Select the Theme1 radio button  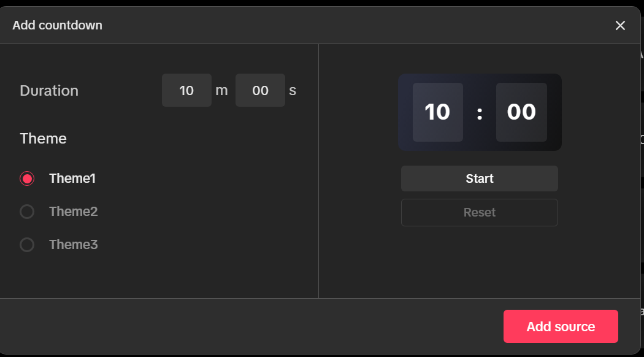(x=27, y=178)
